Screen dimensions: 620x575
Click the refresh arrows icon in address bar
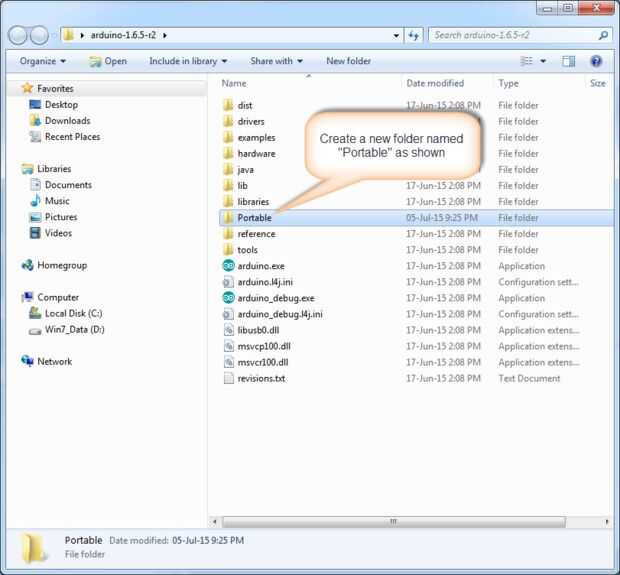[x=414, y=36]
